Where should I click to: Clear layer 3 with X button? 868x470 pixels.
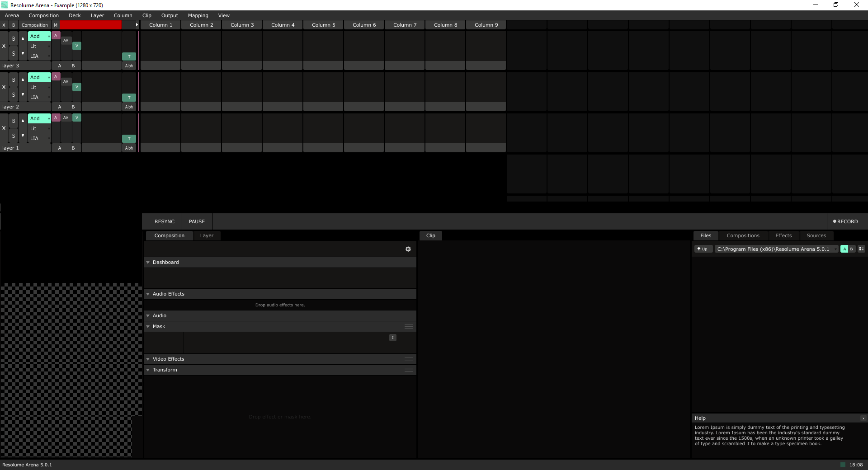(4, 46)
